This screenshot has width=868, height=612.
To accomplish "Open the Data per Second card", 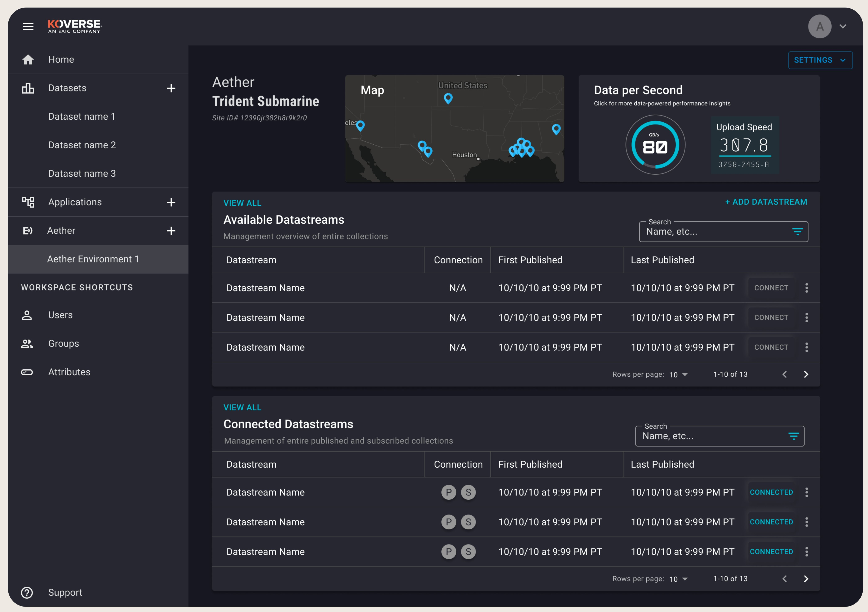I will point(699,129).
